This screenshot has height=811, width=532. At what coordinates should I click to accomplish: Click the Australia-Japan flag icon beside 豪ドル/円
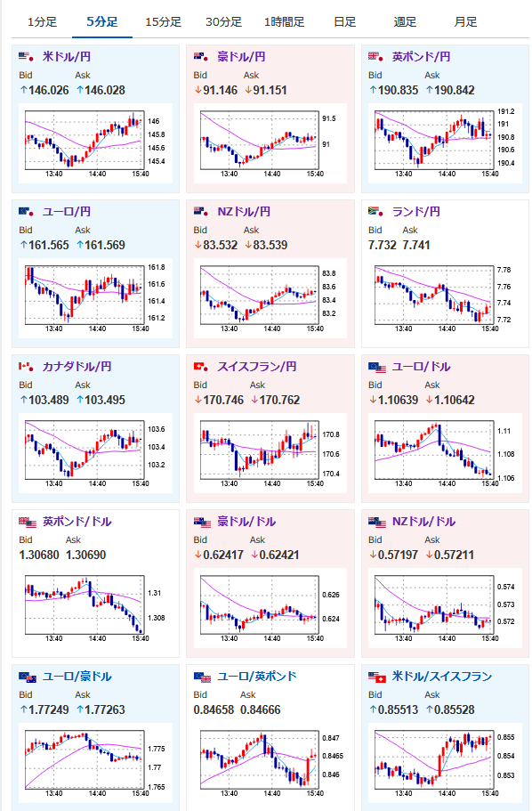201,56
